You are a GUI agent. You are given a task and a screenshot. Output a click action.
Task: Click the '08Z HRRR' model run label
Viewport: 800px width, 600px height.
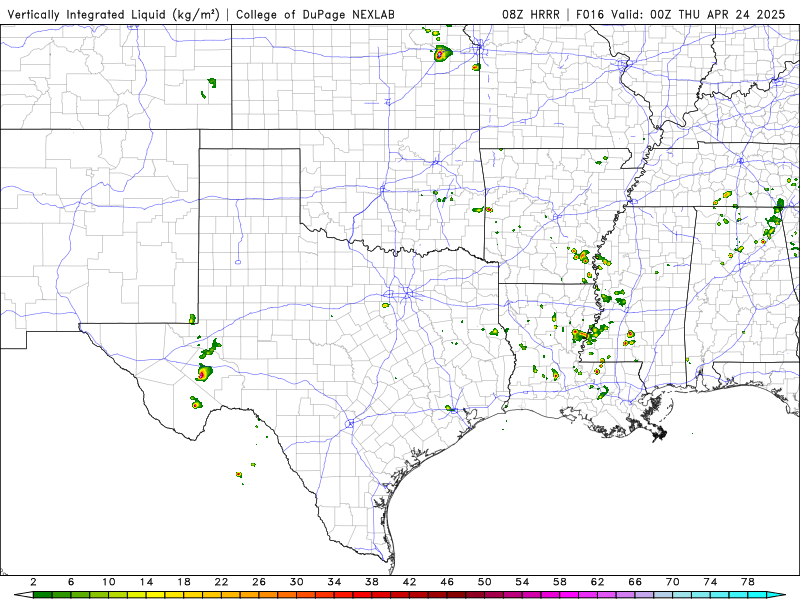(x=531, y=14)
